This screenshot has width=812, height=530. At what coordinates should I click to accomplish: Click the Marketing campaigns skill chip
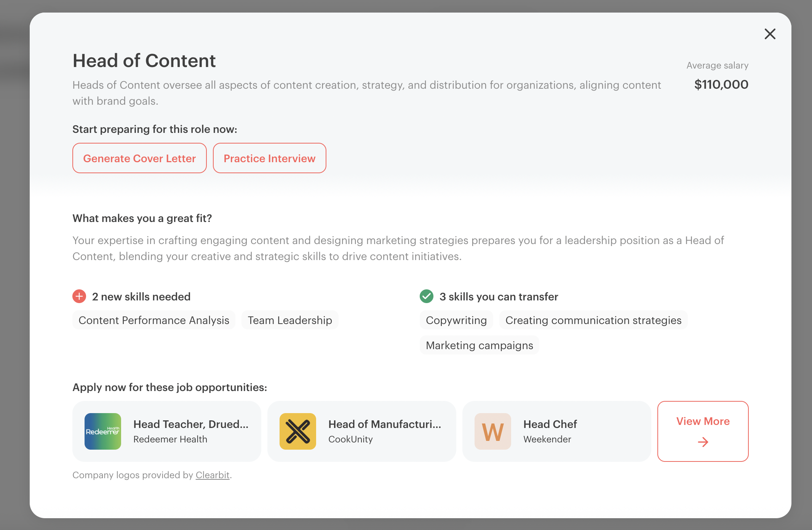pyautogui.click(x=480, y=345)
